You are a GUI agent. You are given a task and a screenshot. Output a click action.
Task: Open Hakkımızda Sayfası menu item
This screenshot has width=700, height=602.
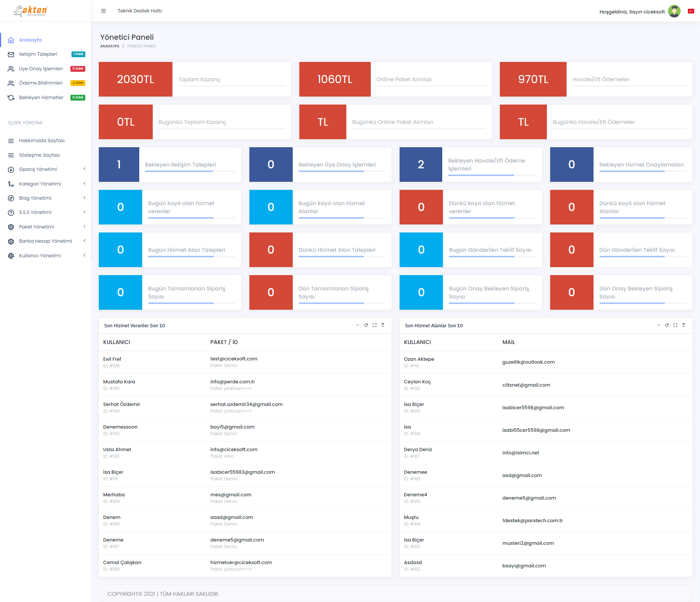tap(45, 141)
